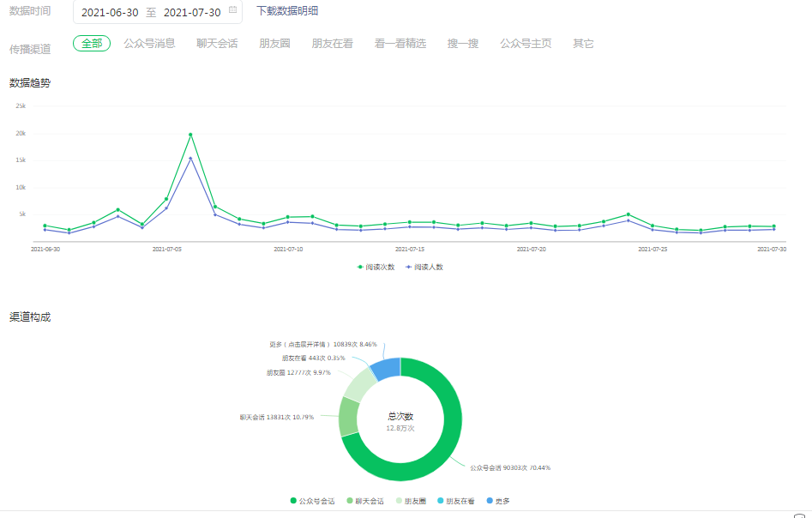Click the 聊天会话 13831次 donut label

[x=276, y=417]
